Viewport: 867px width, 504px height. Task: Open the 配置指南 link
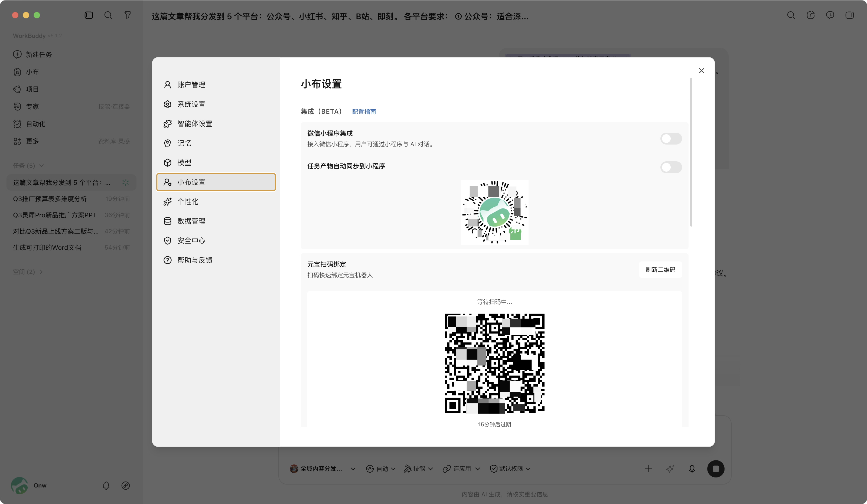pos(364,112)
